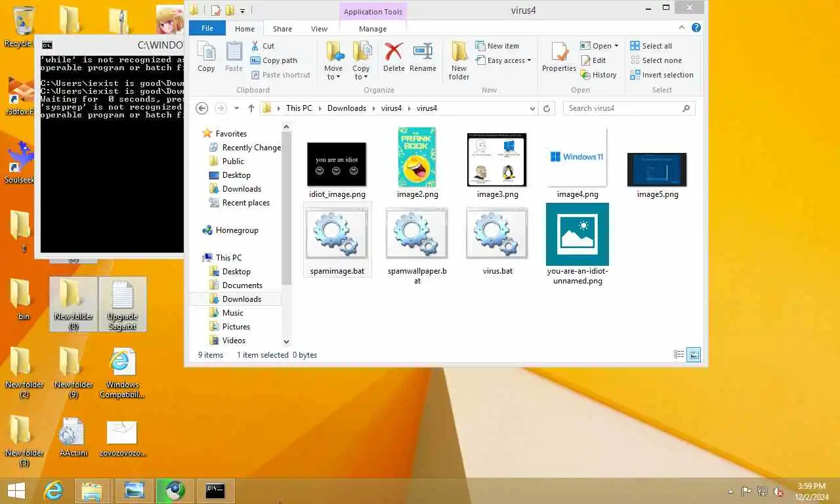This screenshot has width=840, height=504.
Task: Open Customize Quick Access Toolbar dropdown
Action: [x=242, y=10]
